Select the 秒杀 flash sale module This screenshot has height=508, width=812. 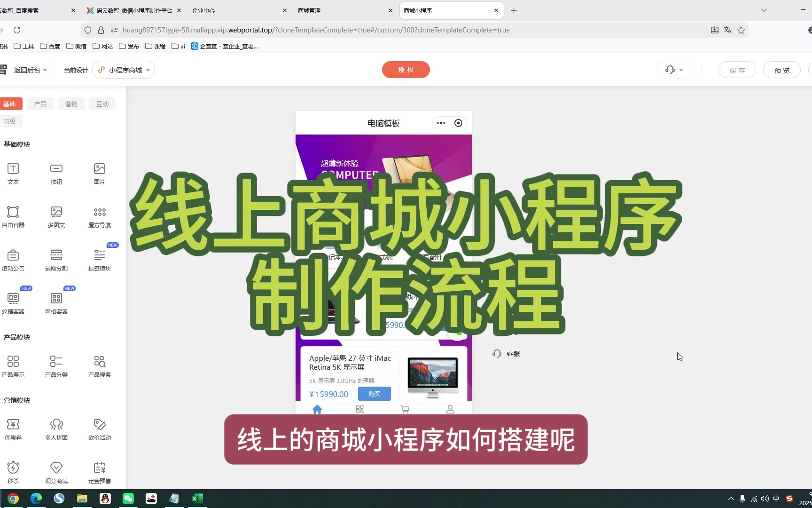(13, 468)
